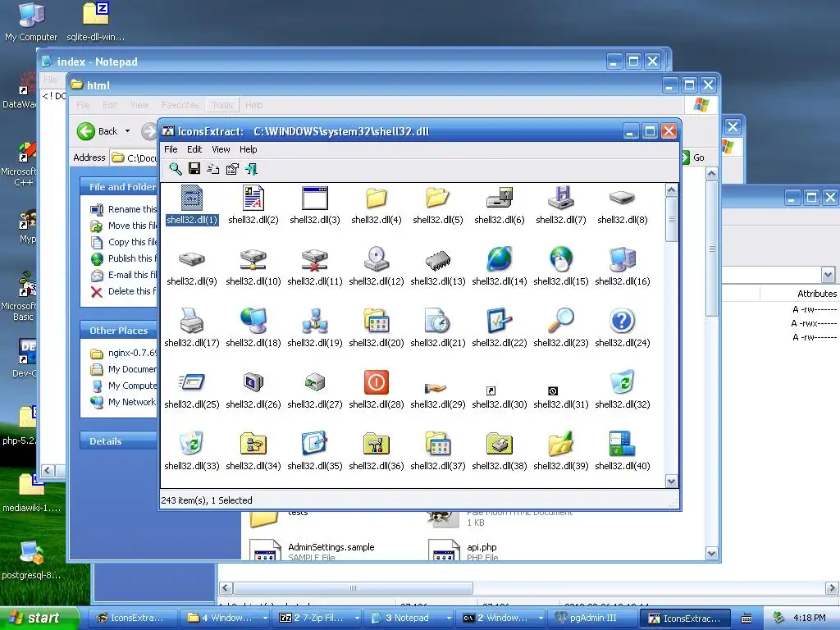Viewport: 840px width, 630px height.
Task: Click the Properties toolbar icon in IconsExtract
Action: point(232,169)
